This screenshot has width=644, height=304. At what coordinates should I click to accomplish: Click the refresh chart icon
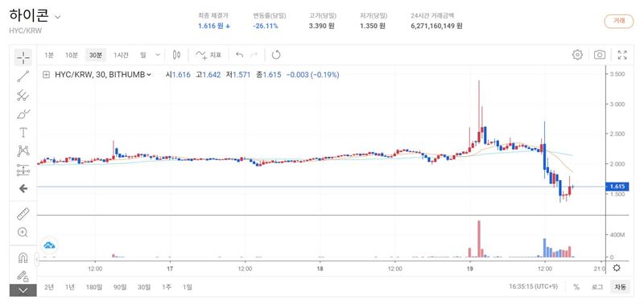coord(276,55)
